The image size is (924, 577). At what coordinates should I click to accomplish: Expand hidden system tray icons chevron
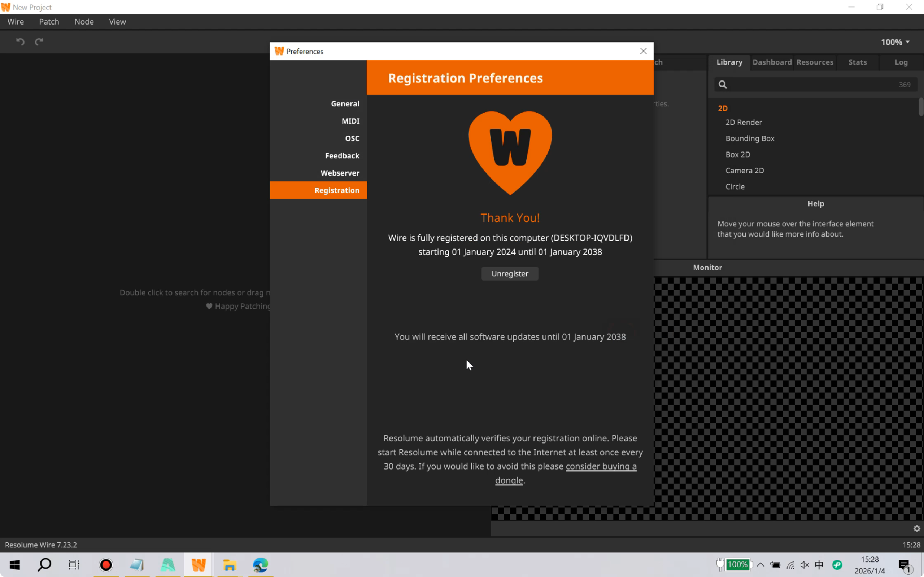tap(760, 565)
